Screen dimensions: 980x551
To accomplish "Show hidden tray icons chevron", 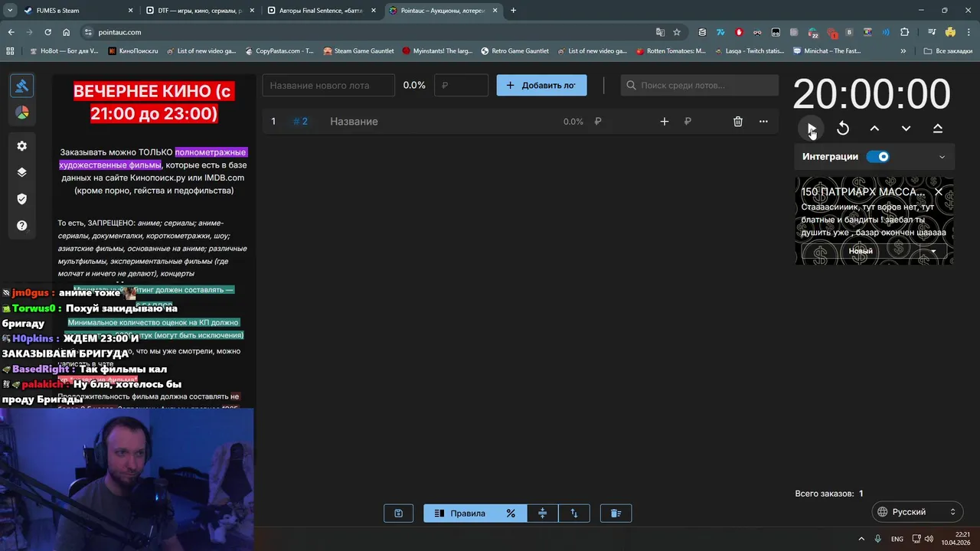I will 861,539.
